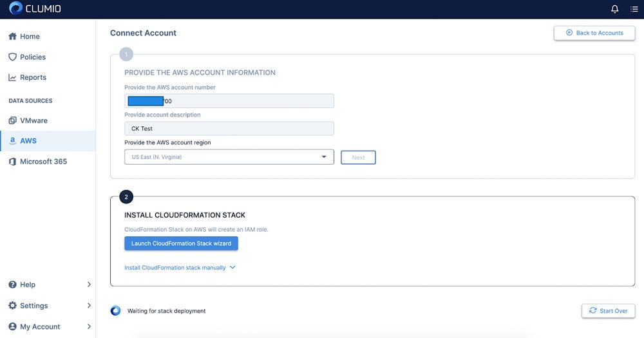
Task: Click the Next button
Action: [x=358, y=157]
